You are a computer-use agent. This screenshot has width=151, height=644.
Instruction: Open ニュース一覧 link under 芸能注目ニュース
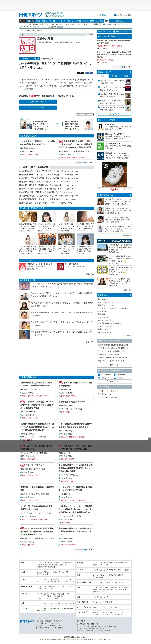click(126, 235)
